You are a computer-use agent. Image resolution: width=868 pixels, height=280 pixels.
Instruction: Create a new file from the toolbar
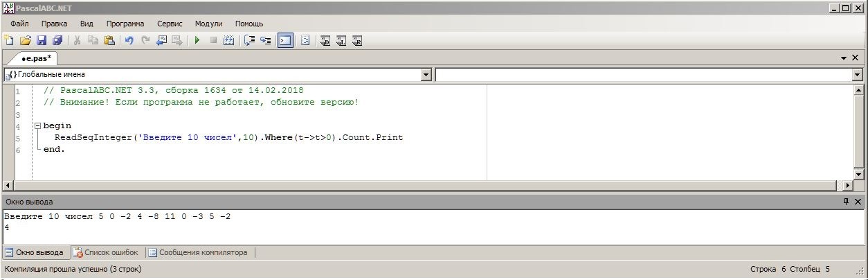pyautogui.click(x=9, y=41)
